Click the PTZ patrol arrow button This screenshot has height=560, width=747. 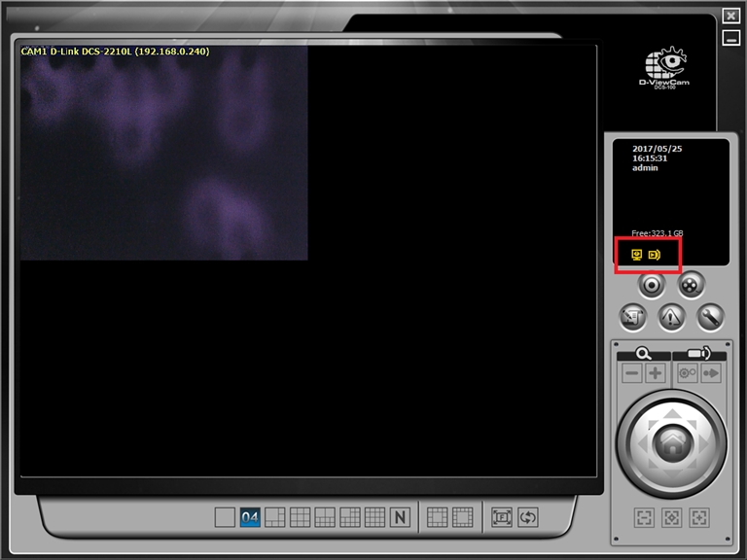[x=711, y=373]
